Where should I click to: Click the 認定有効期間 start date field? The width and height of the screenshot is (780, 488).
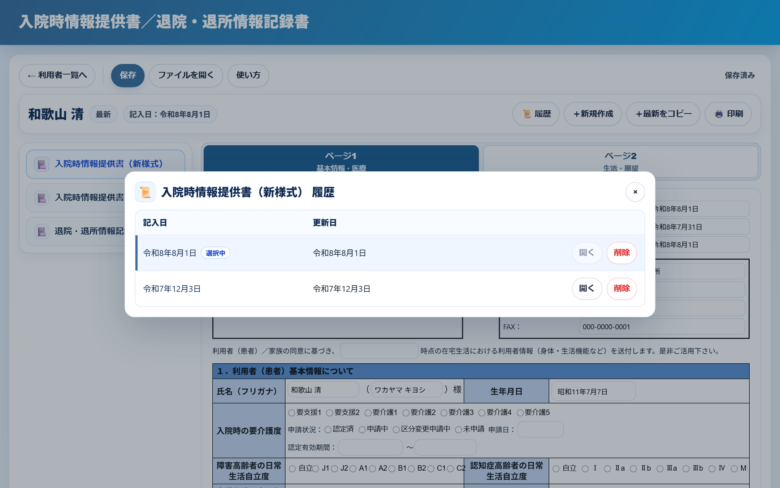click(x=370, y=447)
